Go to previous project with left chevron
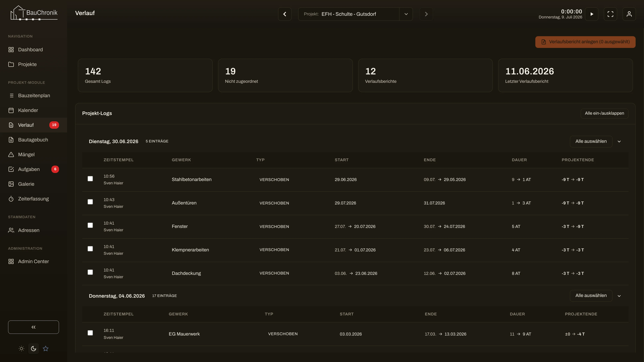Screen dimensions: 644x362 point(285,14)
